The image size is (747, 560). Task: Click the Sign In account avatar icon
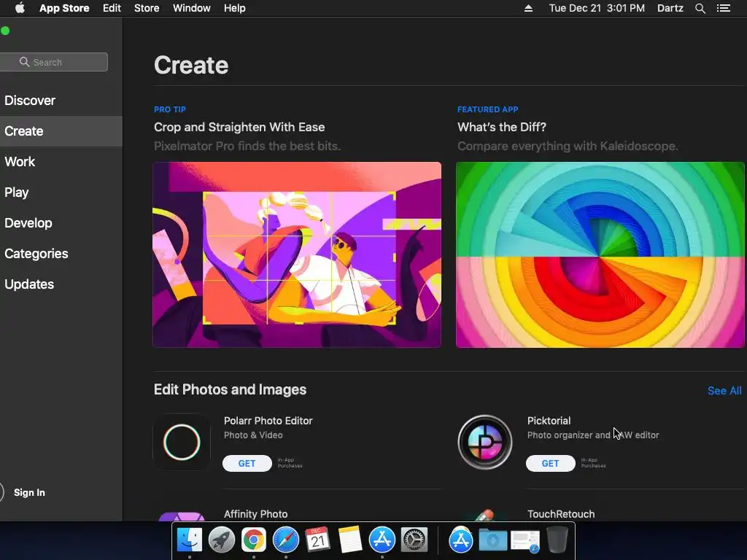click(x=1, y=492)
